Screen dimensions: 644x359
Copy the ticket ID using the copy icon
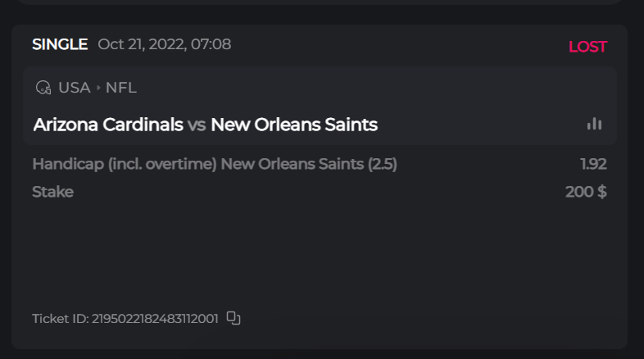click(234, 318)
